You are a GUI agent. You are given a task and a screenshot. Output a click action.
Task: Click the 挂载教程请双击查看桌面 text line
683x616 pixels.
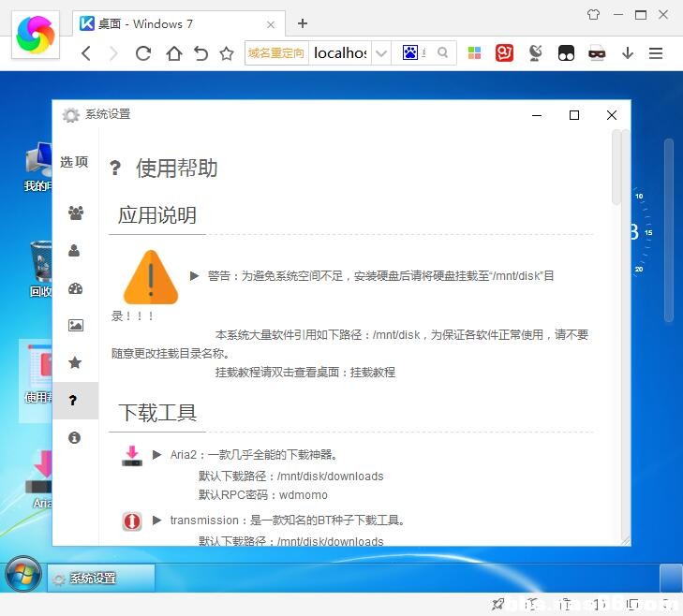pos(305,372)
